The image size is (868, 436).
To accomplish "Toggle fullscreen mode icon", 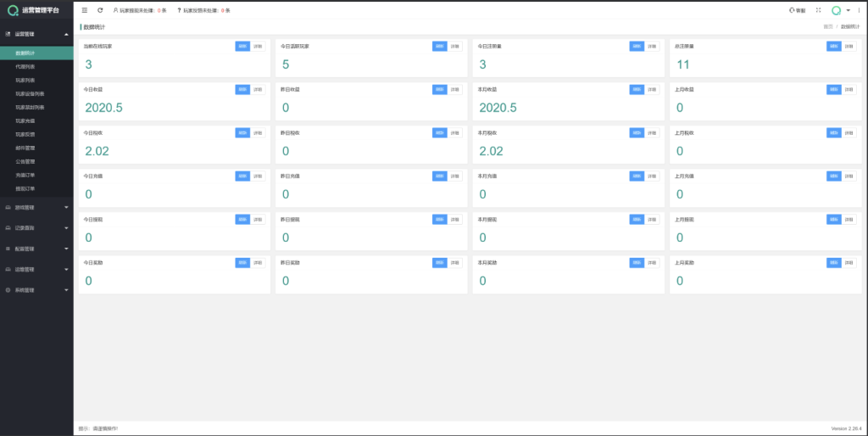I will point(818,10).
